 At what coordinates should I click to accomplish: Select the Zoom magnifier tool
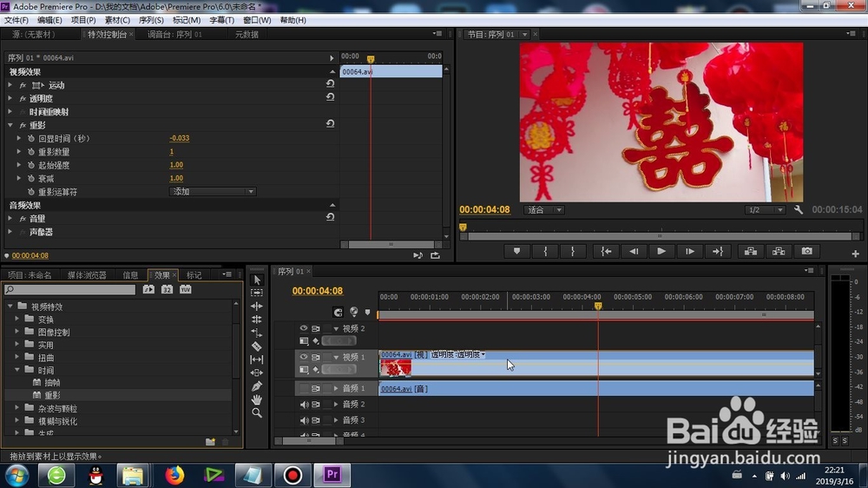point(257,412)
